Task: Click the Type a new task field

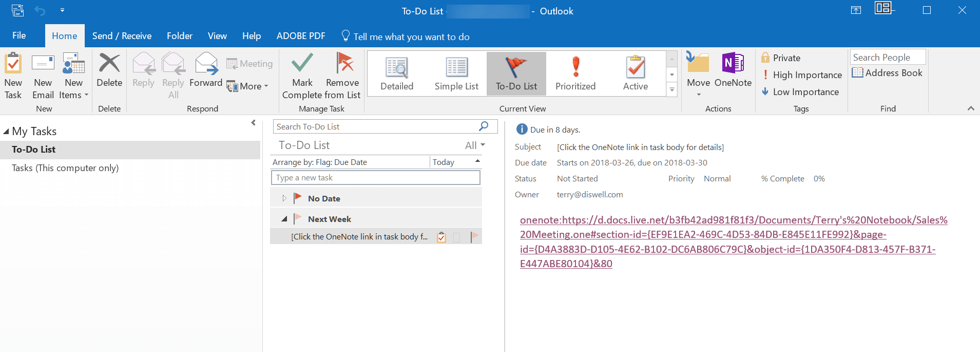Action: (376, 178)
